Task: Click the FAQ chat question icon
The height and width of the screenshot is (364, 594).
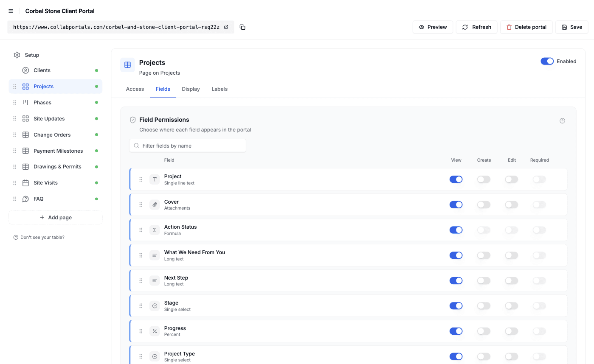Action: (x=25, y=199)
